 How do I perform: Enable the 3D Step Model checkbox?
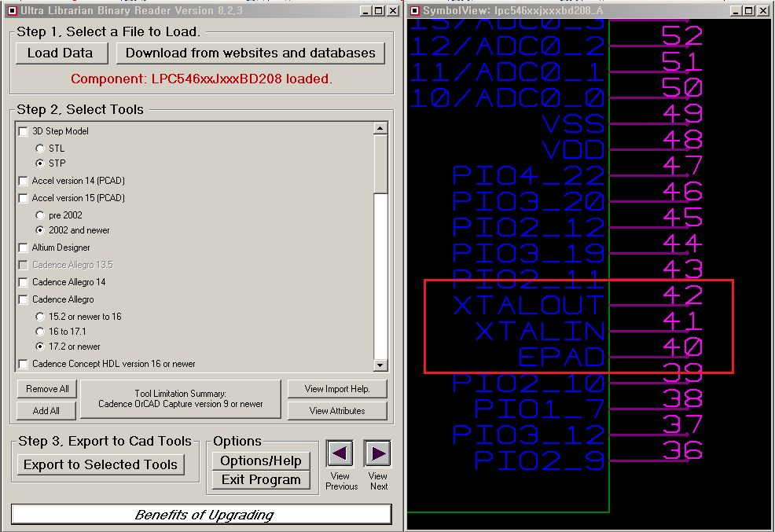pos(24,131)
